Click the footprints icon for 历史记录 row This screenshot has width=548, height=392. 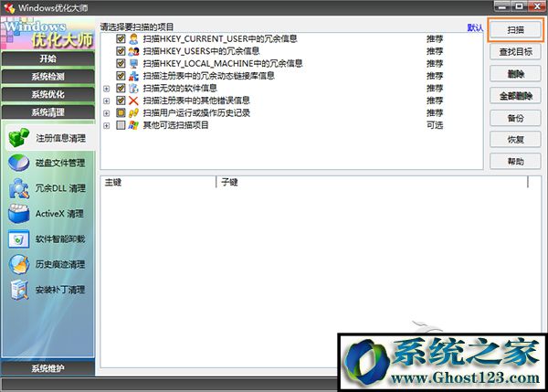pos(133,112)
